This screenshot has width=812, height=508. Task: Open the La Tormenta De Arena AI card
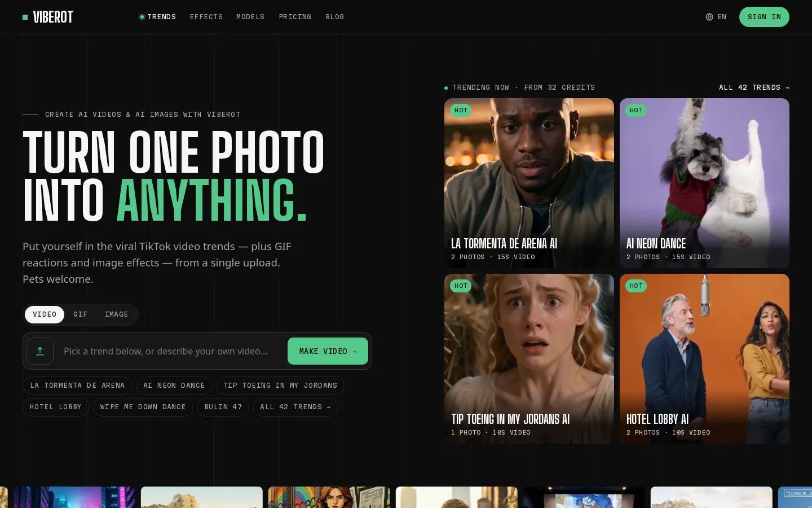pyautogui.click(x=529, y=183)
